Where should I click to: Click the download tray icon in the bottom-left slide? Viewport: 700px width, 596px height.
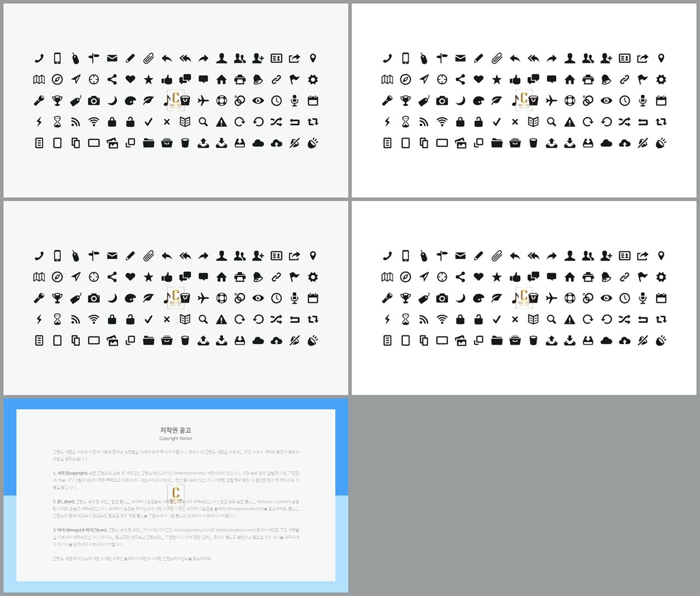click(x=221, y=340)
